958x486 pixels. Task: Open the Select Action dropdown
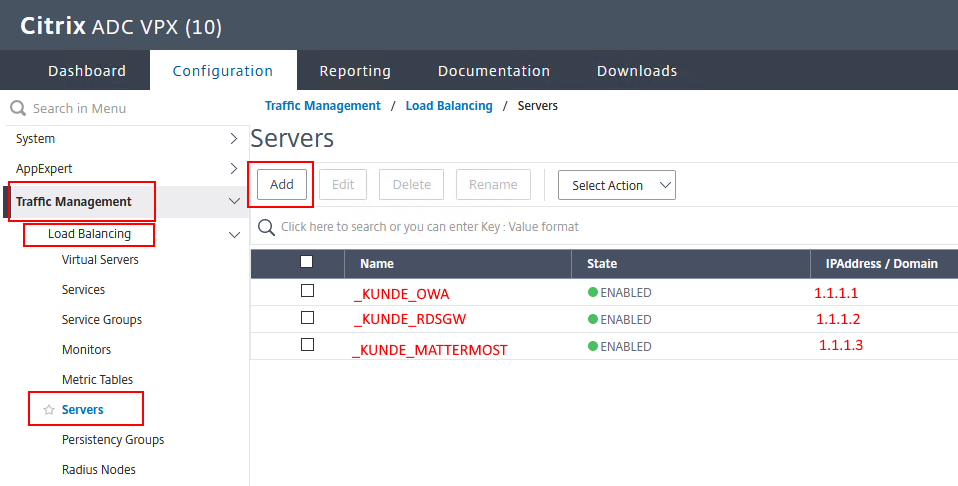(616, 185)
